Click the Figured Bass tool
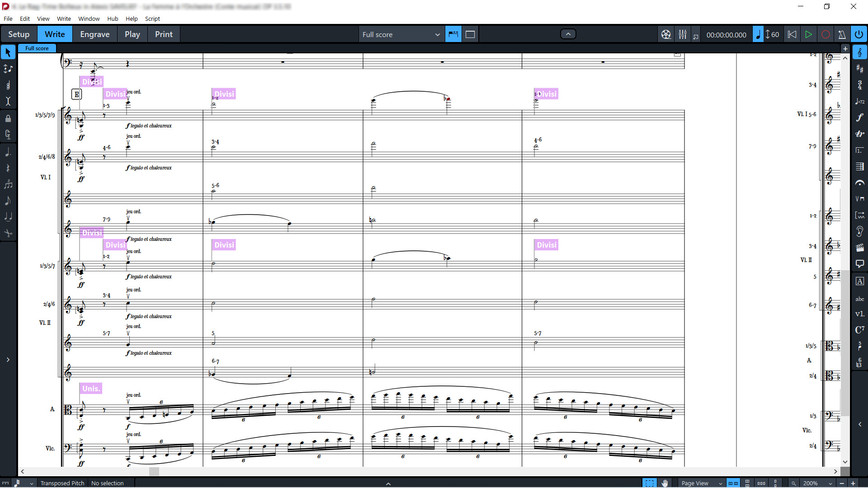This screenshot has width=868, height=488. 859,362
